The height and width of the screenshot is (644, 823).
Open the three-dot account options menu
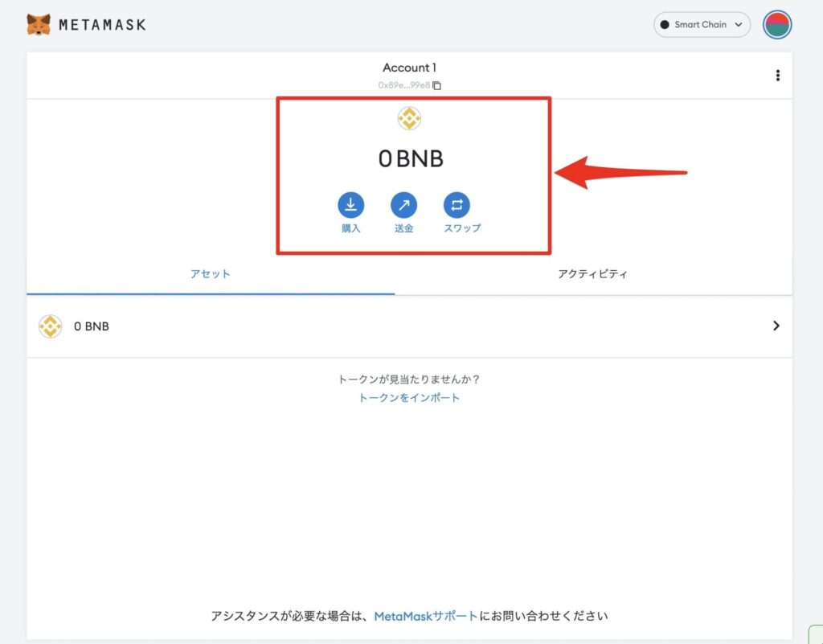(777, 76)
